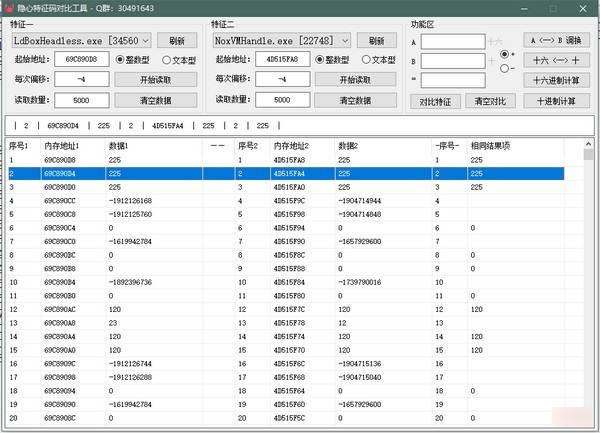This screenshot has width=600, height=433.
Task: Open the LdBoxHeadless.exe process dropdown
Action: pos(143,40)
